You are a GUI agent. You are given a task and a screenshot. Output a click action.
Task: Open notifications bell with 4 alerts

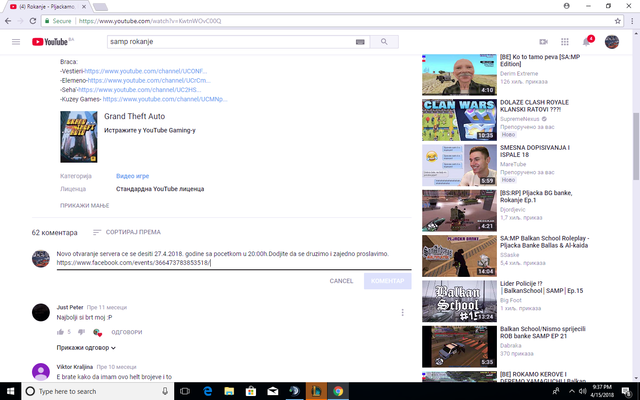587,42
